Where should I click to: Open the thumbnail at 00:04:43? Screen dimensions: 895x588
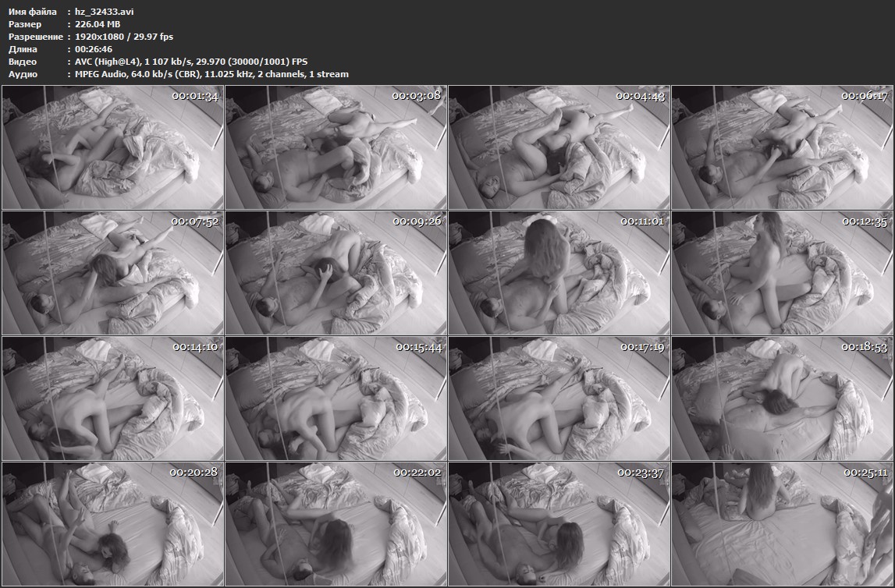559,147
